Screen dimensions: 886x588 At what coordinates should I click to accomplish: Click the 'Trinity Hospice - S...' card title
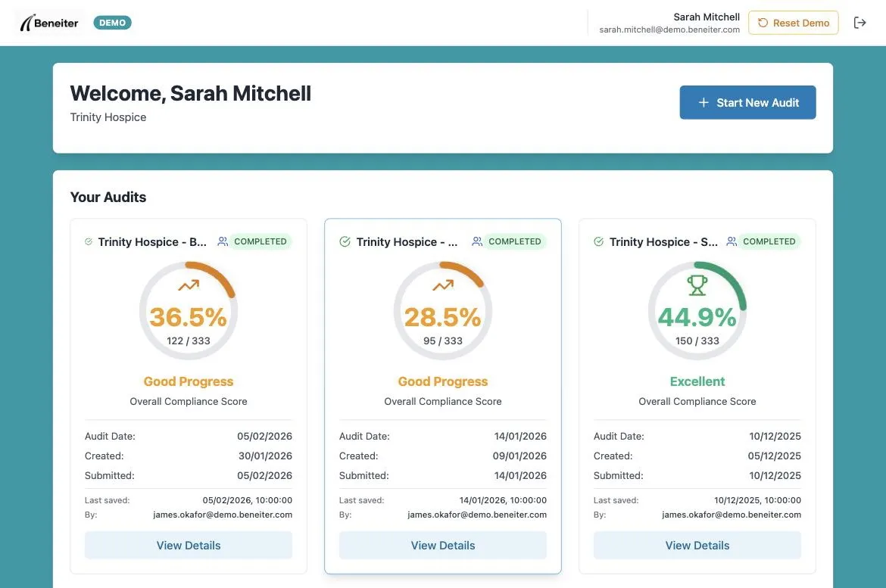pyautogui.click(x=663, y=241)
